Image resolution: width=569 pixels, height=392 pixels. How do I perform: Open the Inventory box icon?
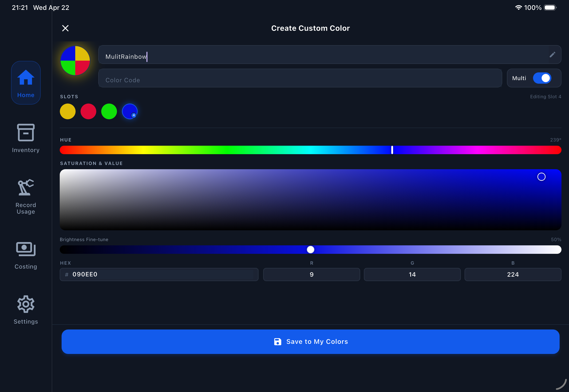click(x=26, y=133)
